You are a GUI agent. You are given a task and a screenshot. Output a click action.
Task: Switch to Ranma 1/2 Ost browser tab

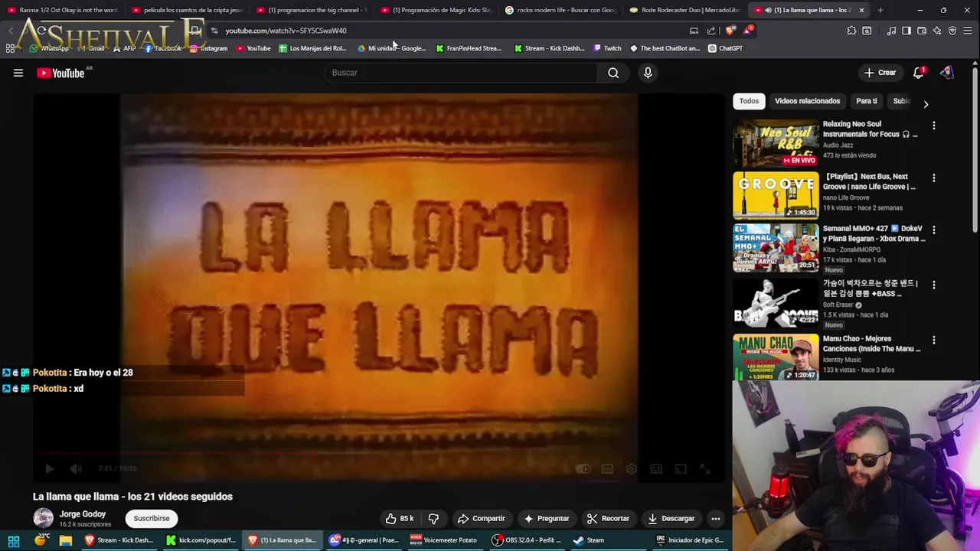(63, 10)
